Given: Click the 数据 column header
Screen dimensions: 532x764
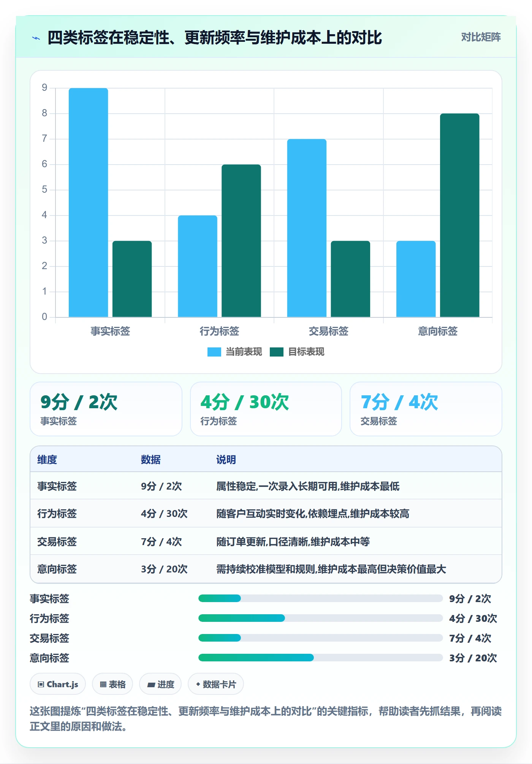Looking at the screenshot, I should [x=150, y=460].
